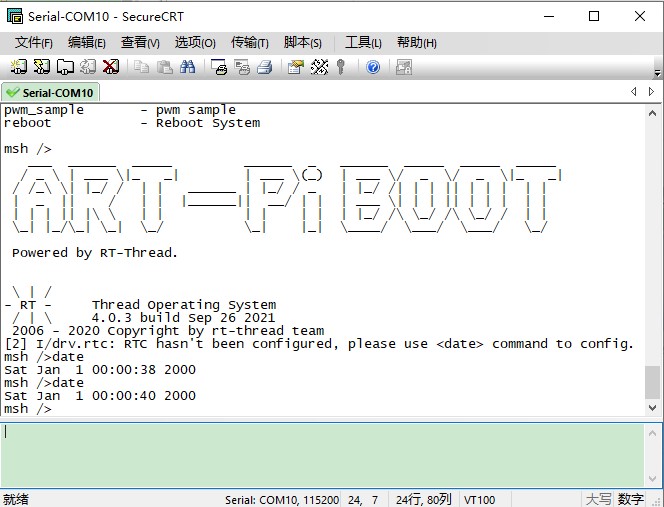Click the grayed Reconnect icon
The height and width of the screenshot is (507, 664).
point(88,67)
